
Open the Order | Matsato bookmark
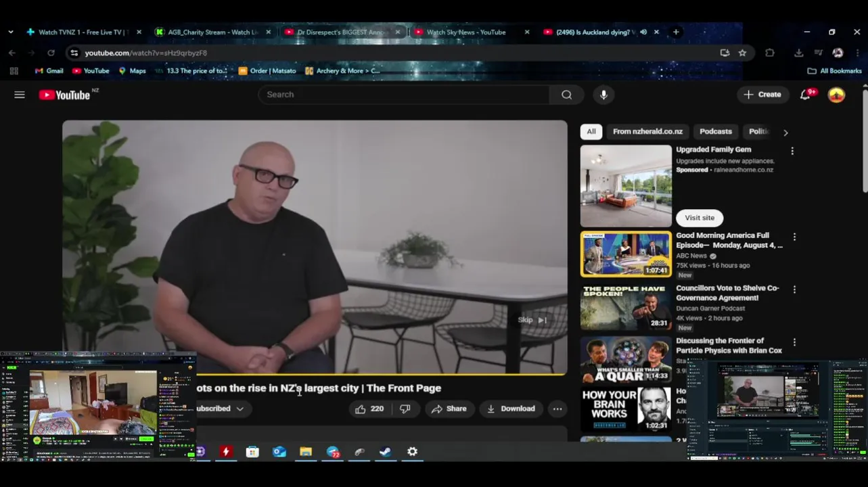coord(267,71)
